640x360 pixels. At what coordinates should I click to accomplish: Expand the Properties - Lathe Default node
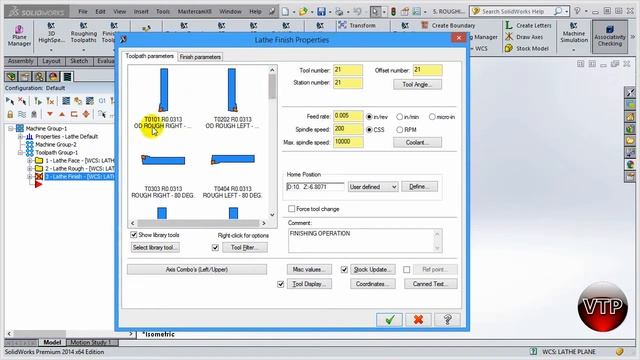point(20,137)
